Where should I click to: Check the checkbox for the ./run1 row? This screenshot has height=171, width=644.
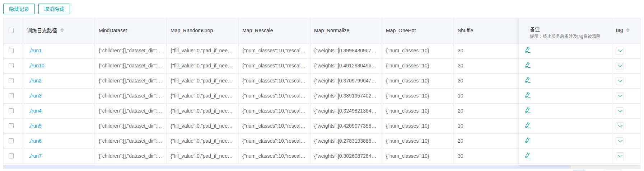click(x=11, y=51)
